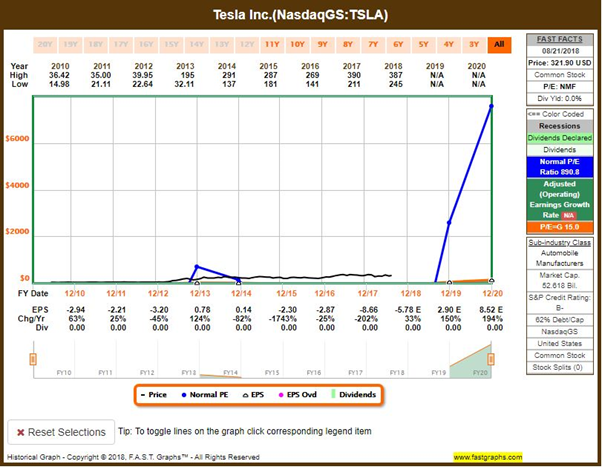Screen dimensions: 602x467
Task: Click the Div Yld: 0.0% entry
Action: 559,99
